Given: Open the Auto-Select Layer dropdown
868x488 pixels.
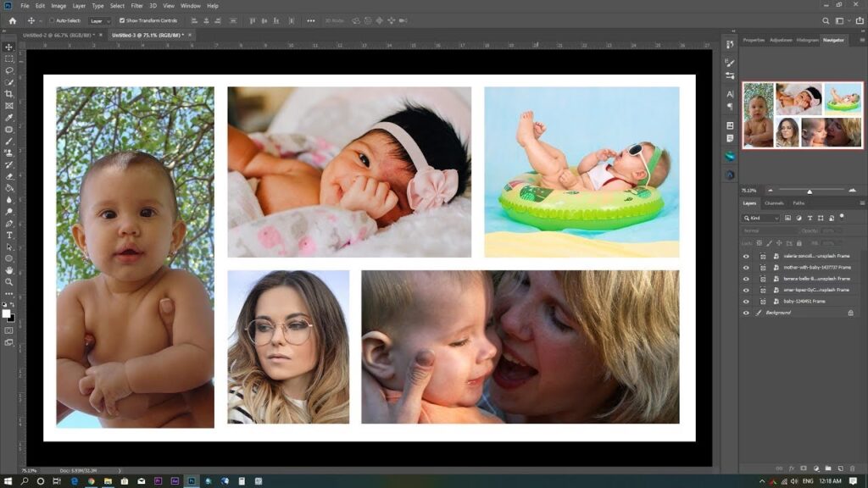Looking at the screenshot, I should tap(99, 20).
